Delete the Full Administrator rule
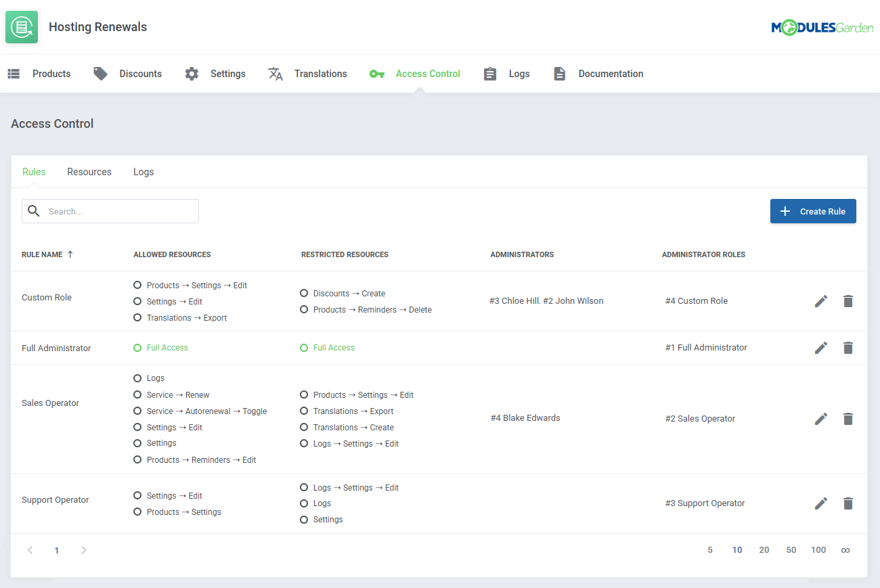The height and width of the screenshot is (588, 880). coord(848,348)
